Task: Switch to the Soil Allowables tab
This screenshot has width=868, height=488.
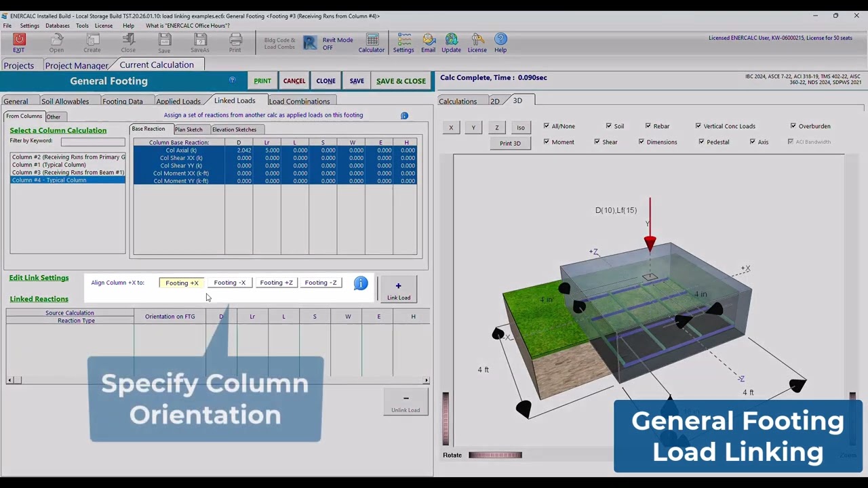Action: point(65,101)
